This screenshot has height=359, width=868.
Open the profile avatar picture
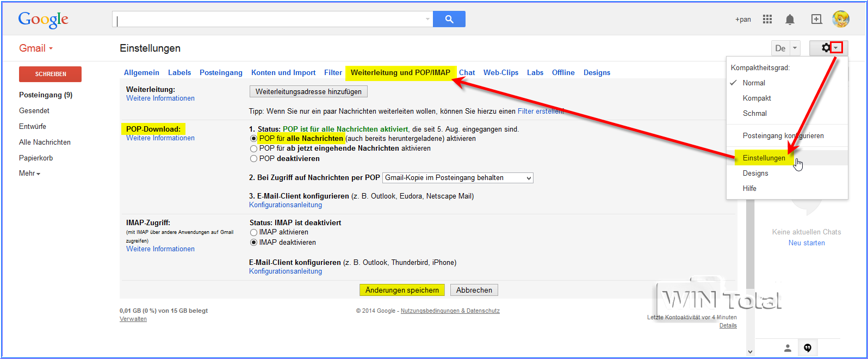(x=841, y=19)
